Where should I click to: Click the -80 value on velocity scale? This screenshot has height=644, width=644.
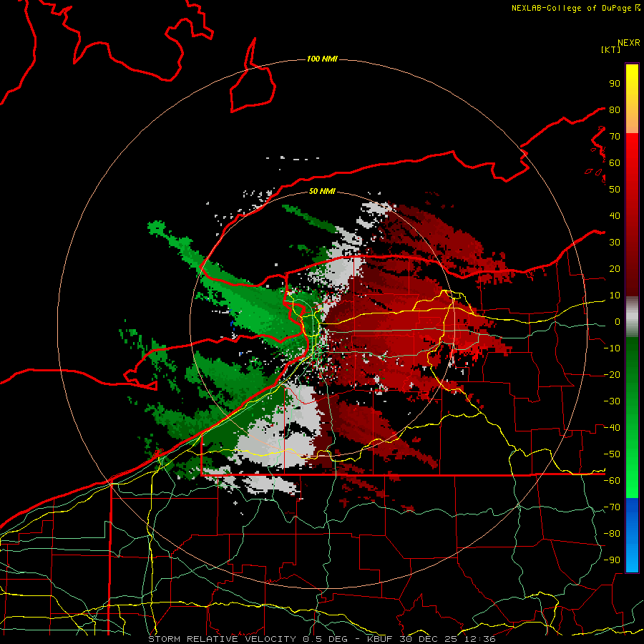point(612,534)
